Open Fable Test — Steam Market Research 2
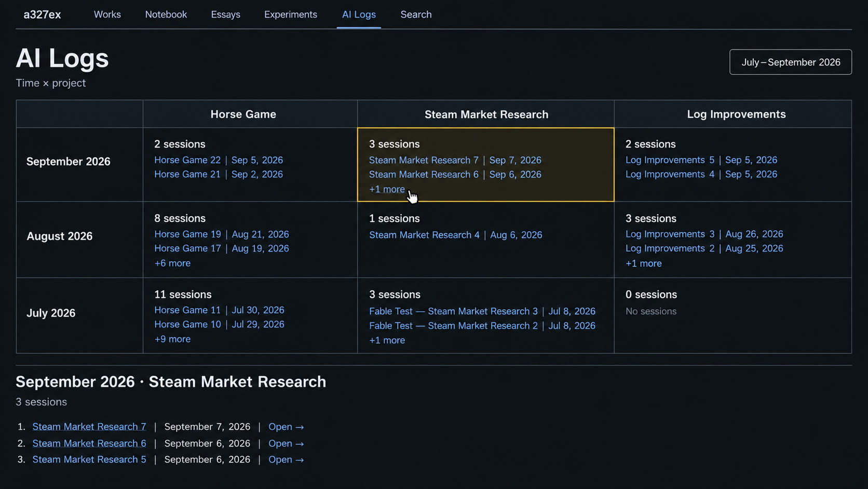Image resolution: width=868 pixels, height=489 pixels. (482, 326)
